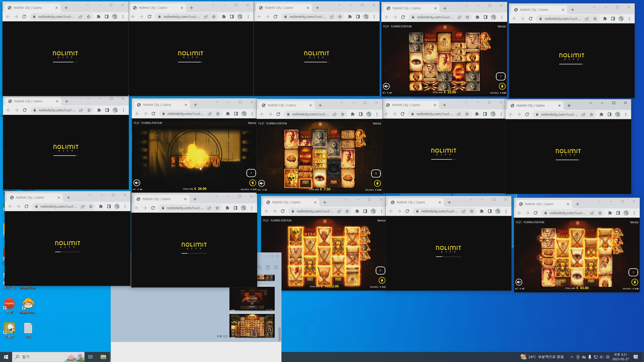Viewport: 644px width, 362px height.
Task: Open Chrome three-dot menu in 22.00 game window
Action: [x=502, y=17]
